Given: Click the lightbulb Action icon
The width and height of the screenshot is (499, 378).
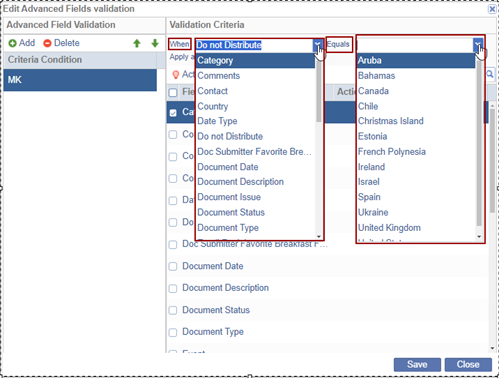Looking at the screenshot, I should 176,74.
